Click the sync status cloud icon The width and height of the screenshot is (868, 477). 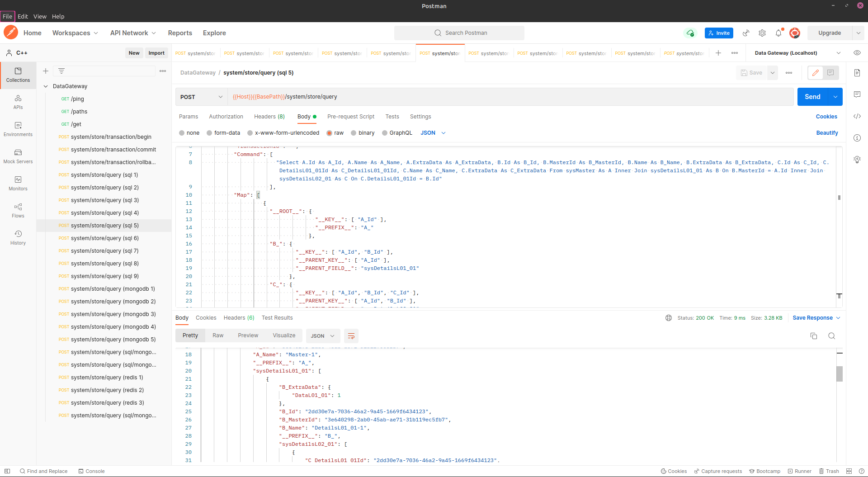tap(690, 33)
